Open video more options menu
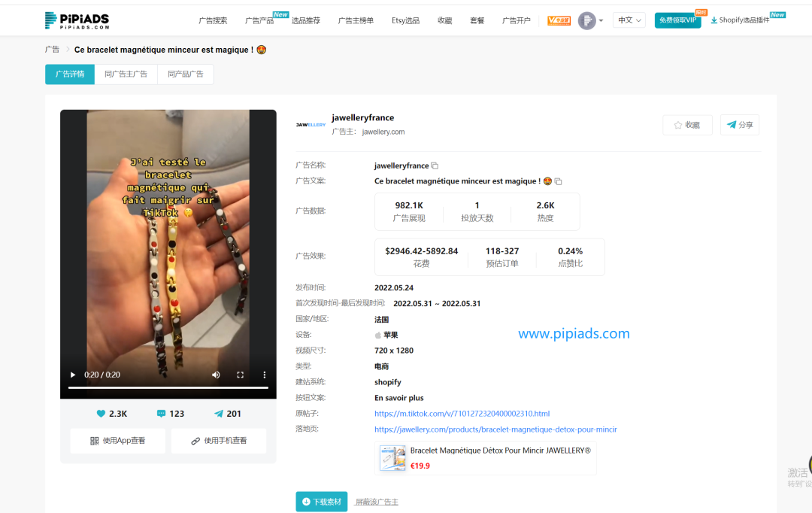 coord(264,375)
